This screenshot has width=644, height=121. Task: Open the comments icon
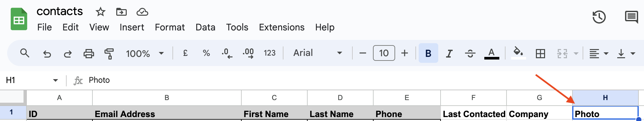(631, 17)
